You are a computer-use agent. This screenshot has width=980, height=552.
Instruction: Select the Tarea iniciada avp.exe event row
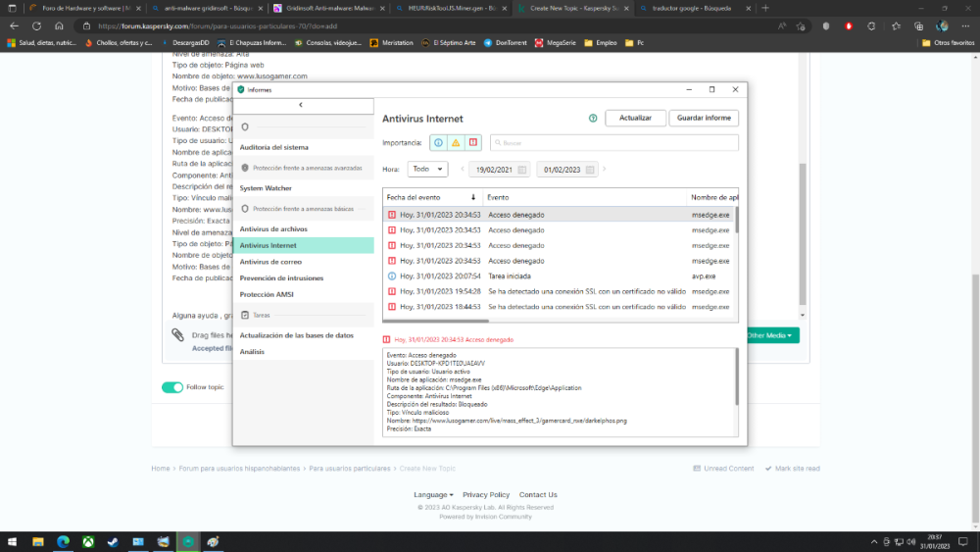559,276
